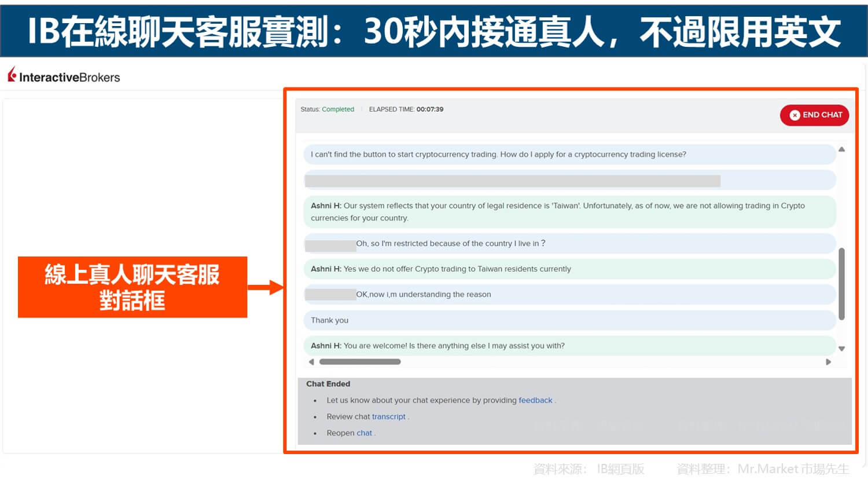Open the chat transcript link
Viewport: 868px width, 483px height.
pos(388,416)
